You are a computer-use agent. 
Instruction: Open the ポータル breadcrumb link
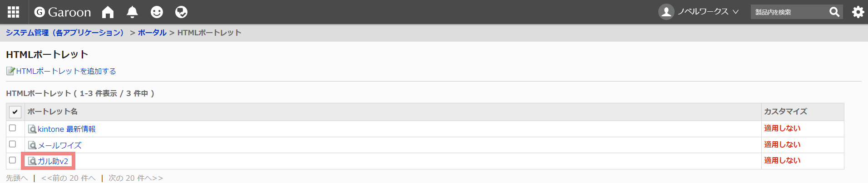[152, 33]
